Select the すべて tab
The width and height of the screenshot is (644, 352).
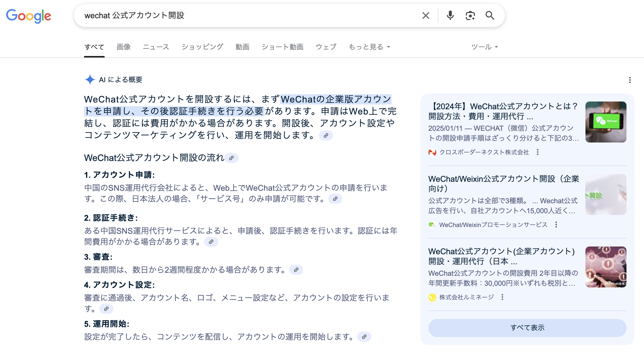(94, 47)
